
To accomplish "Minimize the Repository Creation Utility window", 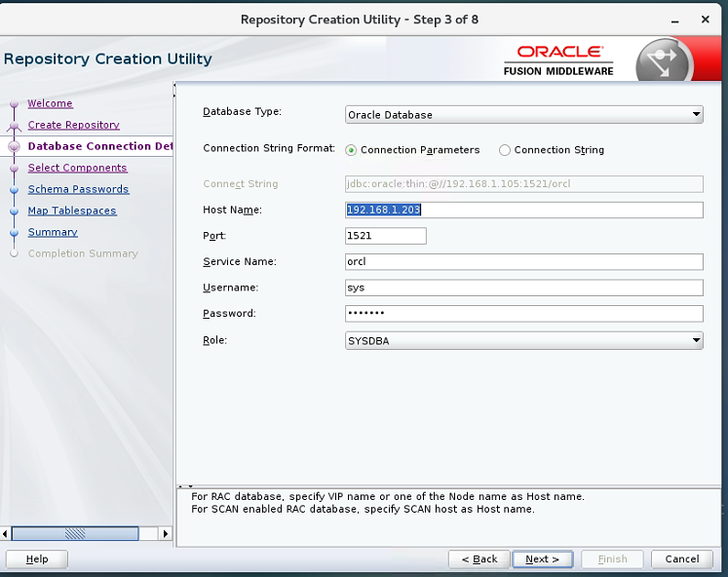I will coord(675,20).
